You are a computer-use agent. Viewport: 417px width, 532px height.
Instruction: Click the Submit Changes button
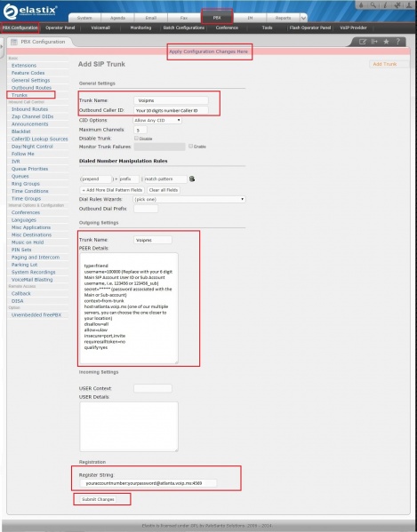[x=98, y=499]
